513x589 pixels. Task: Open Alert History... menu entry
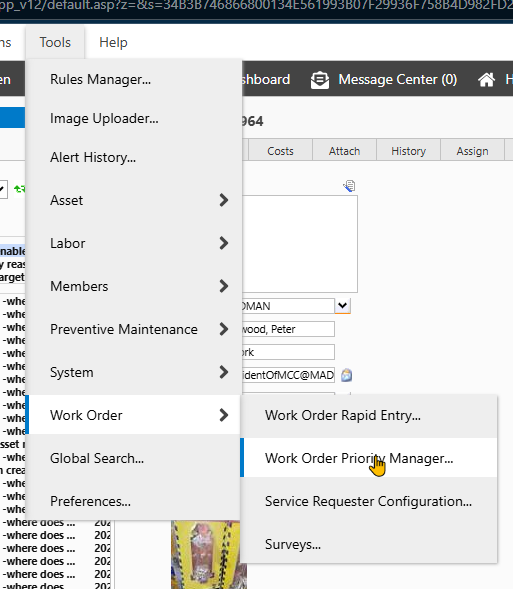coord(134,157)
